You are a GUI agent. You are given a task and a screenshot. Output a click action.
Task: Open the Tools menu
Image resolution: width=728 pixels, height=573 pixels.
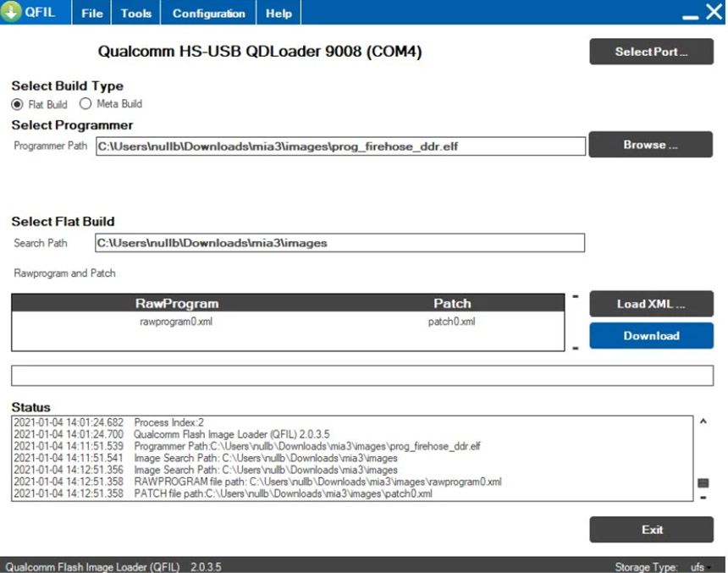click(x=136, y=14)
